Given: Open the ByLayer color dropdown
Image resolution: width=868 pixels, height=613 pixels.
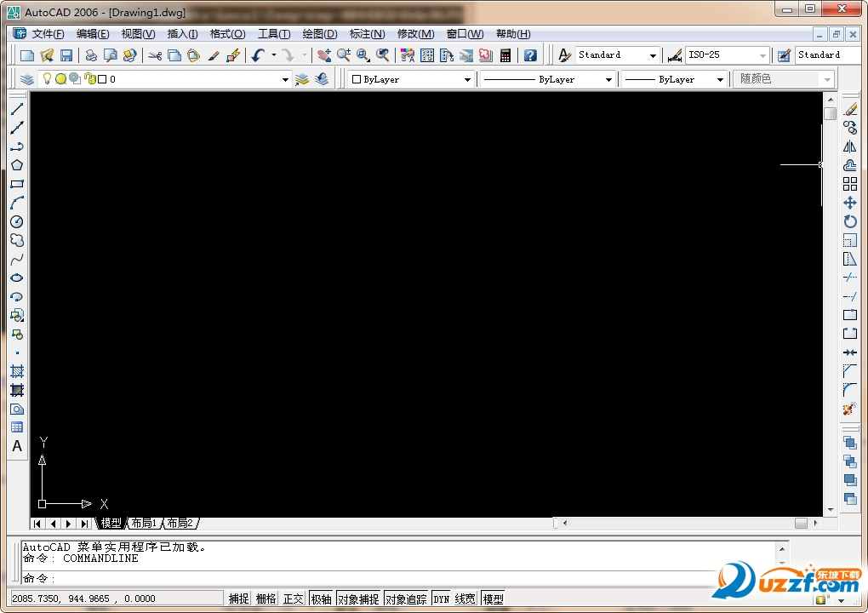Looking at the screenshot, I should coord(465,78).
